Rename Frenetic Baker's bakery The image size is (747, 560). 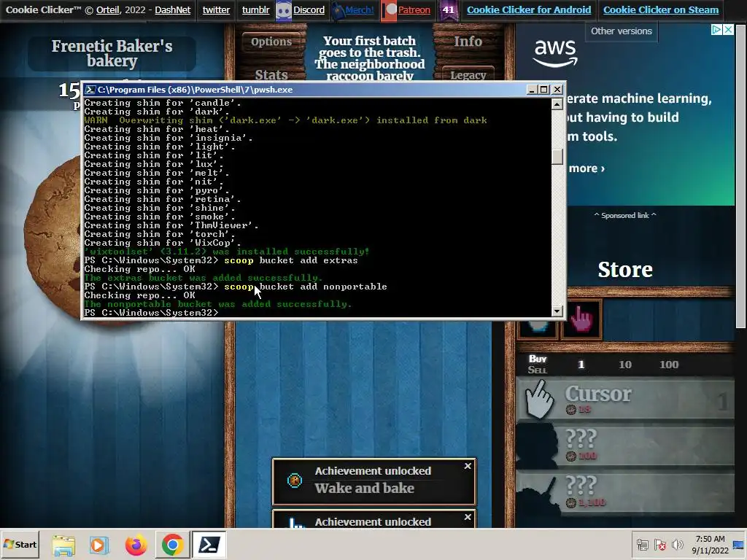click(112, 53)
